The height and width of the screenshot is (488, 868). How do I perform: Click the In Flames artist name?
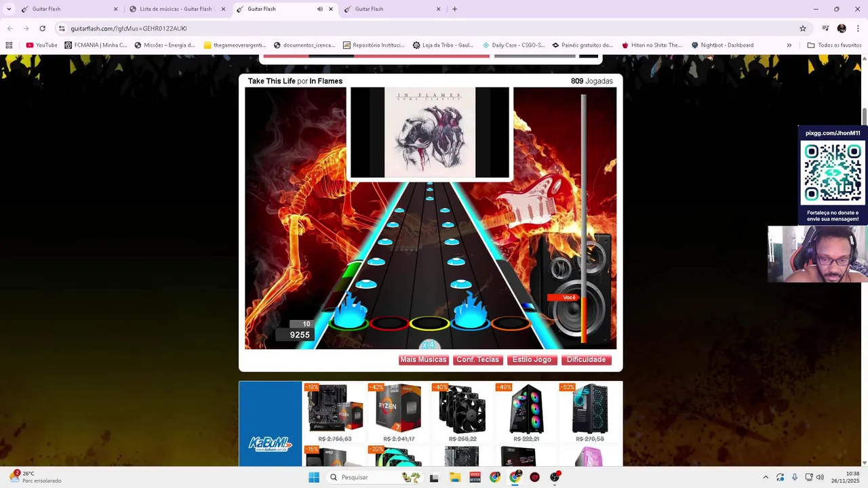pyautogui.click(x=325, y=81)
